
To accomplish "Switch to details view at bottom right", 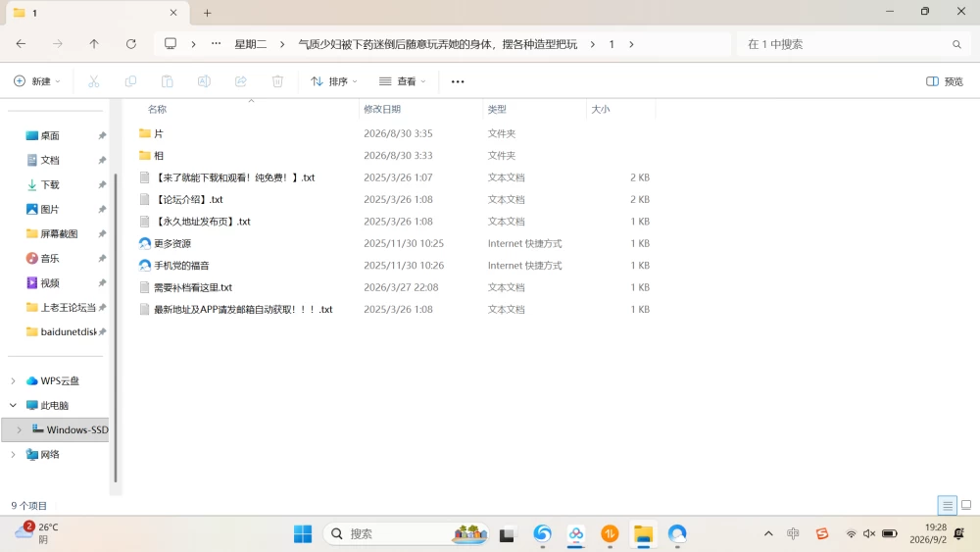I will point(948,505).
